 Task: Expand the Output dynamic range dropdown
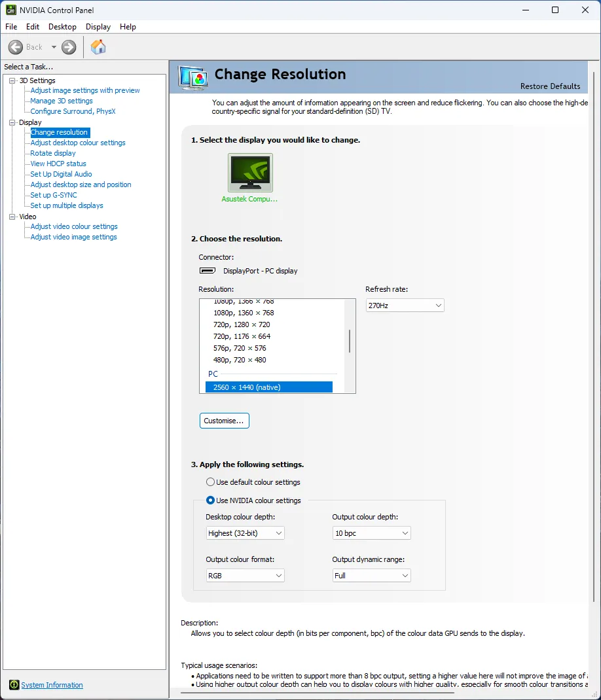click(x=371, y=576)
